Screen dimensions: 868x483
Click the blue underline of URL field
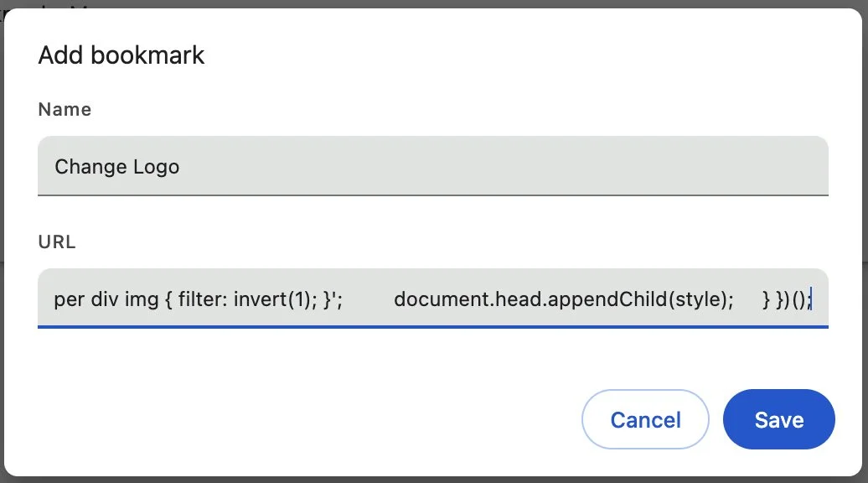point(433,327)
